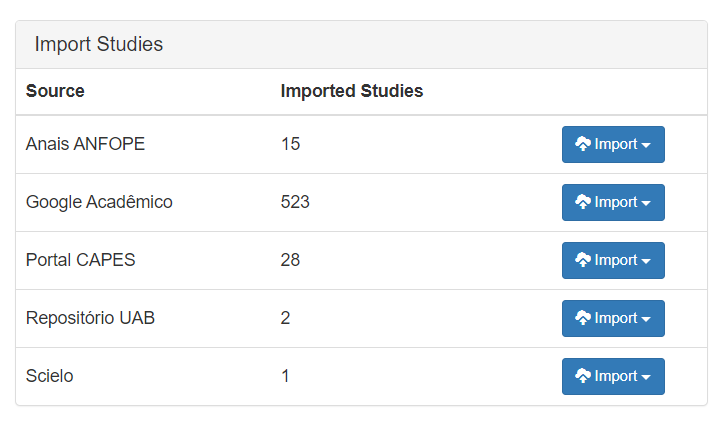The height and width of the screenshot is (448, 719).
Task: Click the Imported Studies column header
Action: (x=352, y=91)
